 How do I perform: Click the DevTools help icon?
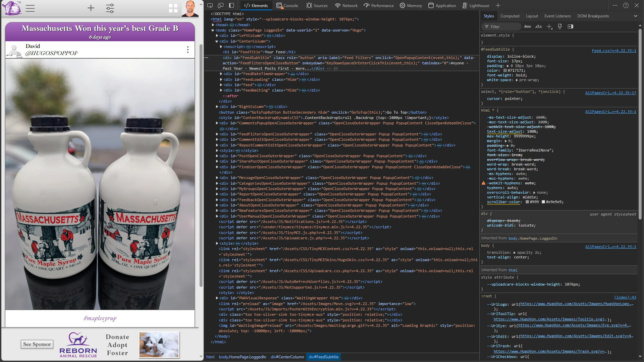(626, 5)
